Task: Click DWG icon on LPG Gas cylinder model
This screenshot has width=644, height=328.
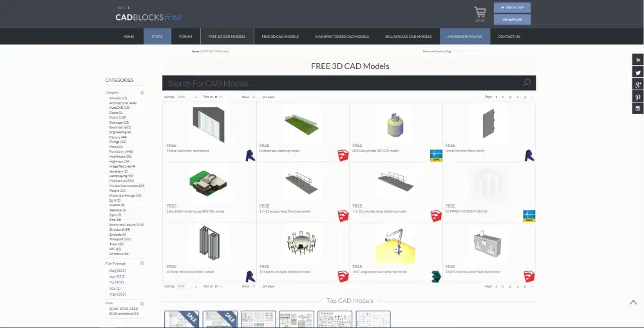Action: tap(436, 155)
